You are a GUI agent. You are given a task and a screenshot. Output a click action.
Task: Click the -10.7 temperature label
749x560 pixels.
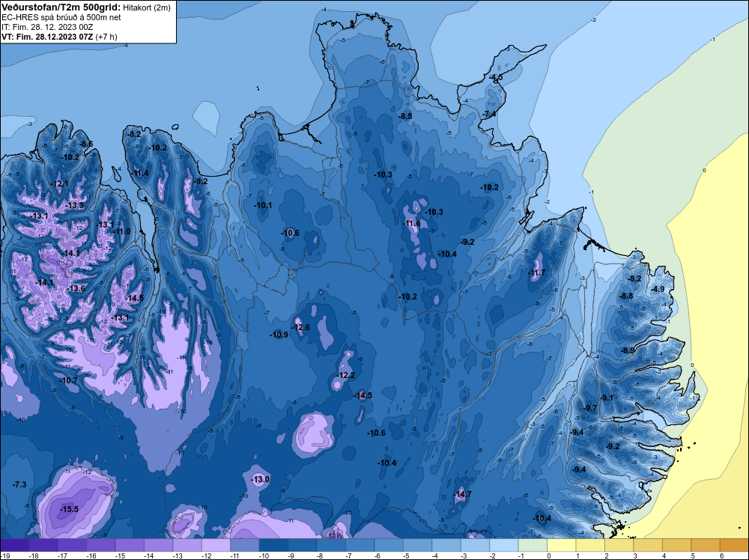68,380
